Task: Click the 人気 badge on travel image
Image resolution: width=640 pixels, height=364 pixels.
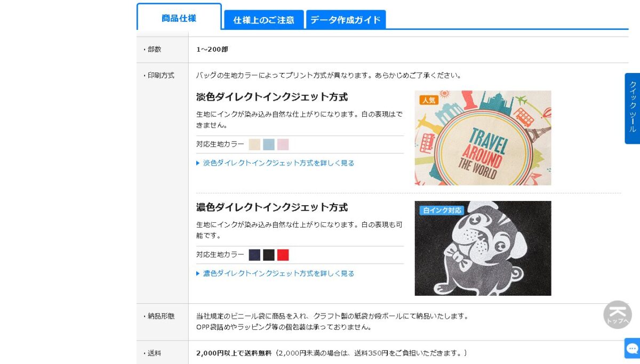Action: pos(428,100)
